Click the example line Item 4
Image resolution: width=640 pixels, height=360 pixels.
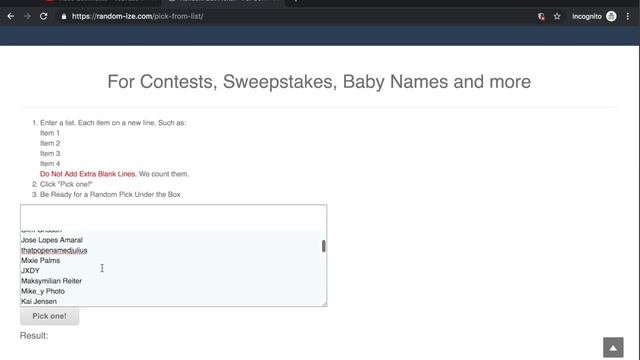[x=50, y=164]
